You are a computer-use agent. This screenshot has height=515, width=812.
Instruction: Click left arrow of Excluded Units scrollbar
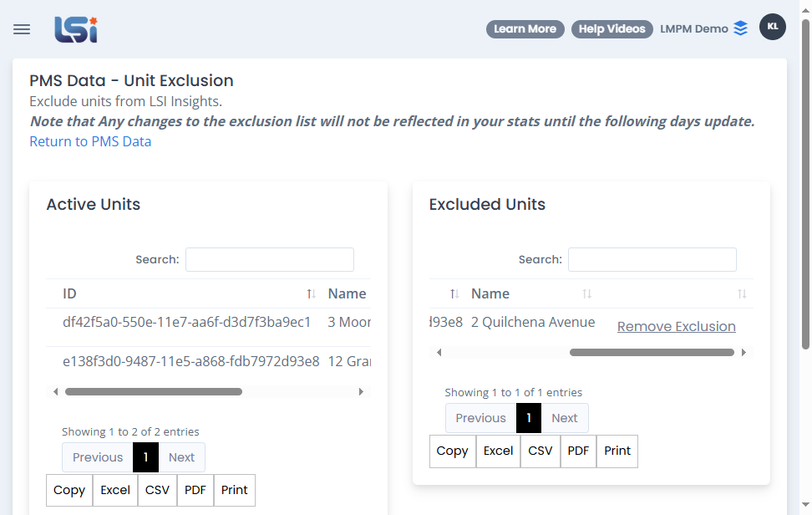[x=439, y=352]
